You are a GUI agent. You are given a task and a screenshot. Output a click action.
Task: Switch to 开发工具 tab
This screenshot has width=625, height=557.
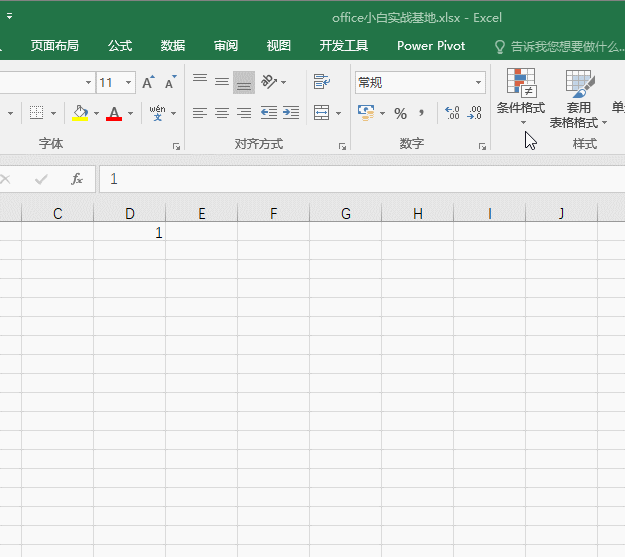pyautogui.click(x=344, y=46)
